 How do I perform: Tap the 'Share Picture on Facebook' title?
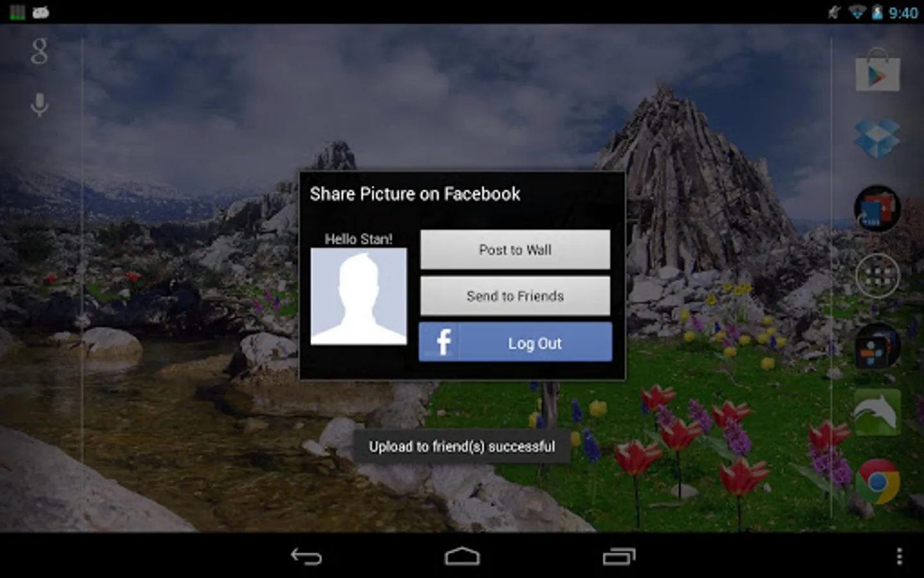click(415, 194)
